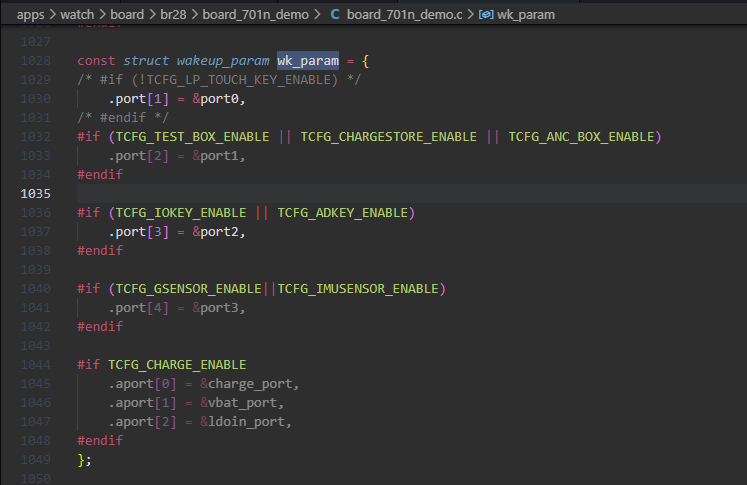Open the 'wk_param' symbol breadcrumb
Viewport: 747px width, 485px height.
[526, 15]
